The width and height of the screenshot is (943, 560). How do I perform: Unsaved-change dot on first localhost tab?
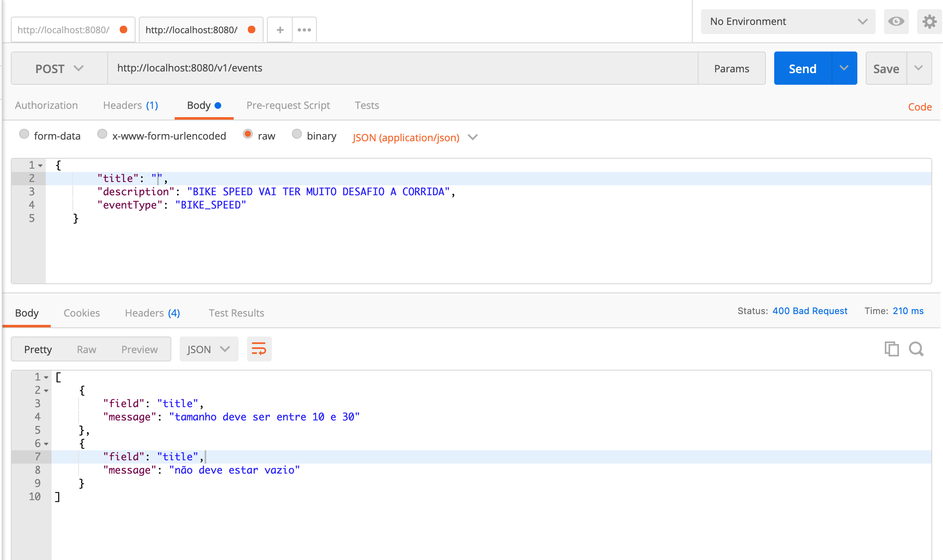tap(123, 29)
